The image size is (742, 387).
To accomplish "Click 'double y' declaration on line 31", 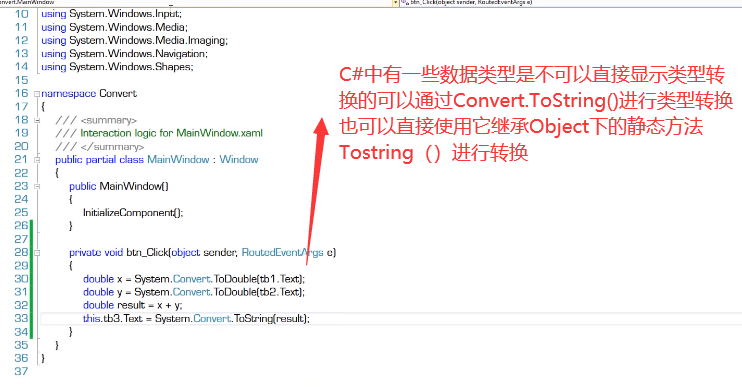I will [x=103, y=292].
